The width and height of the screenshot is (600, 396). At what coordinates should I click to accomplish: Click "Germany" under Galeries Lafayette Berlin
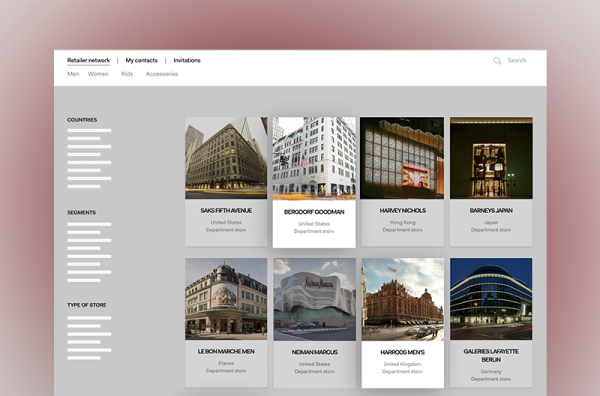pos(491,372)
